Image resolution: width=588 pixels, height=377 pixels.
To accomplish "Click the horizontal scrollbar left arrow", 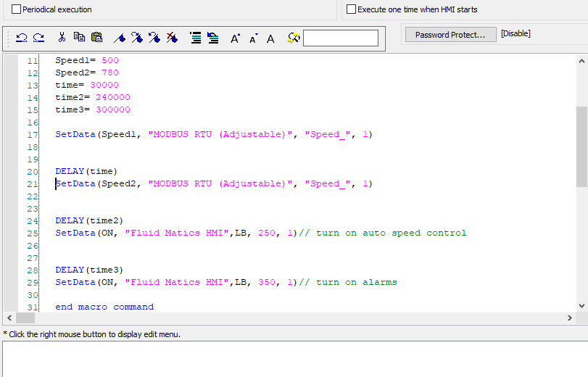I will [x=9, y=318].
